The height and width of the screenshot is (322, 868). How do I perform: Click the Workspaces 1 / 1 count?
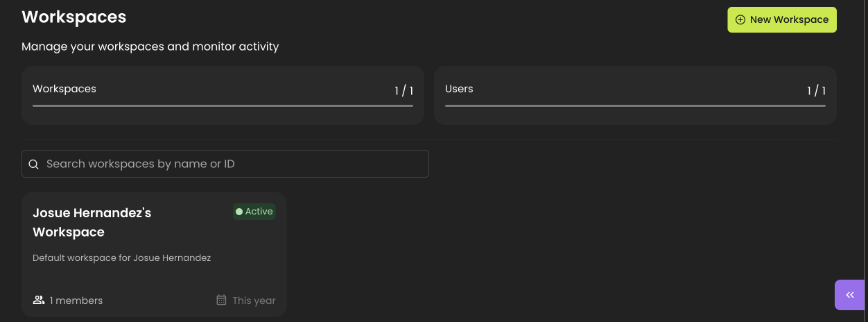pyautogui.click(x=403, y=91)
